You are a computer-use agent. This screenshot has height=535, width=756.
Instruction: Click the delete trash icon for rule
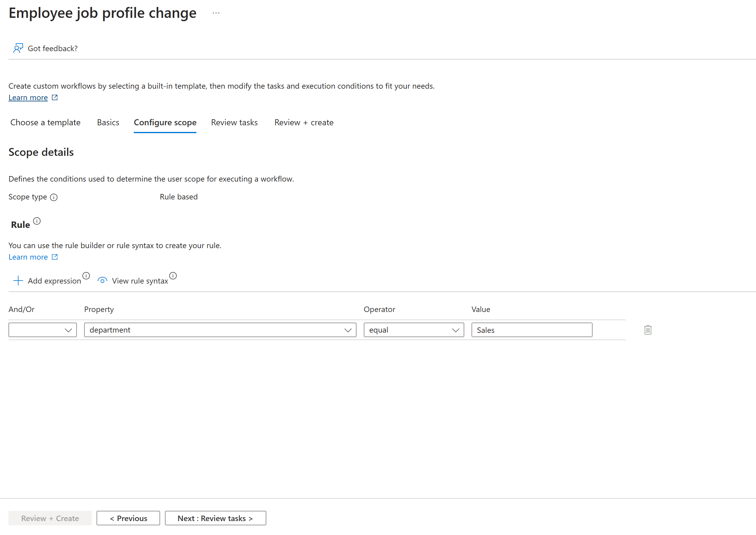pos(646,330)
